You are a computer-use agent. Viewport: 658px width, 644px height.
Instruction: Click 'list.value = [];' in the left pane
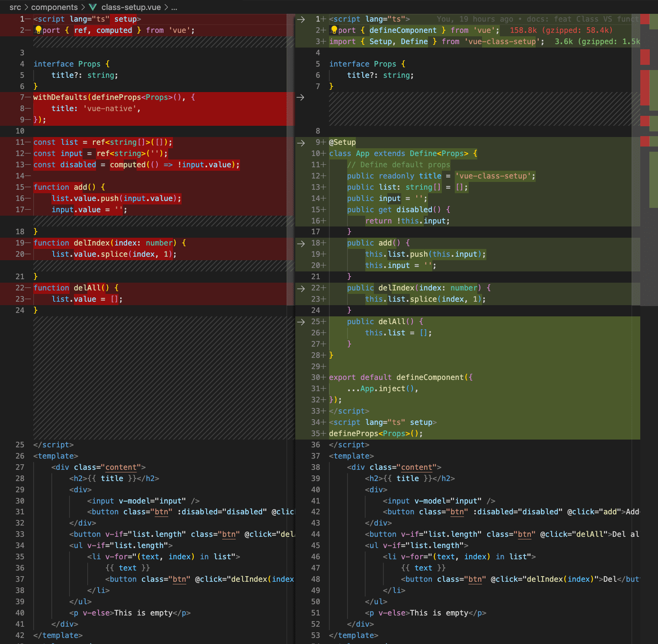pos(87,299)
